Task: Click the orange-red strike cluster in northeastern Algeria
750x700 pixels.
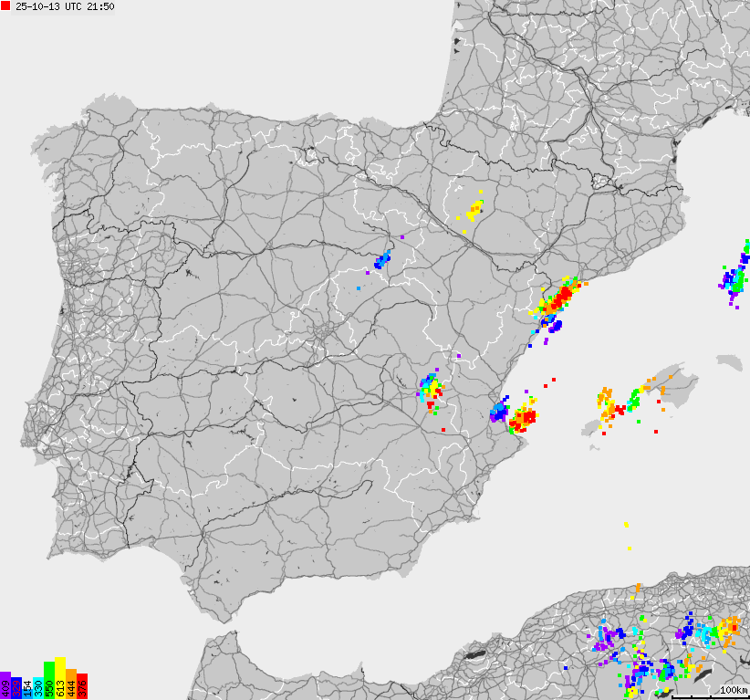Action: pos(729,630)
